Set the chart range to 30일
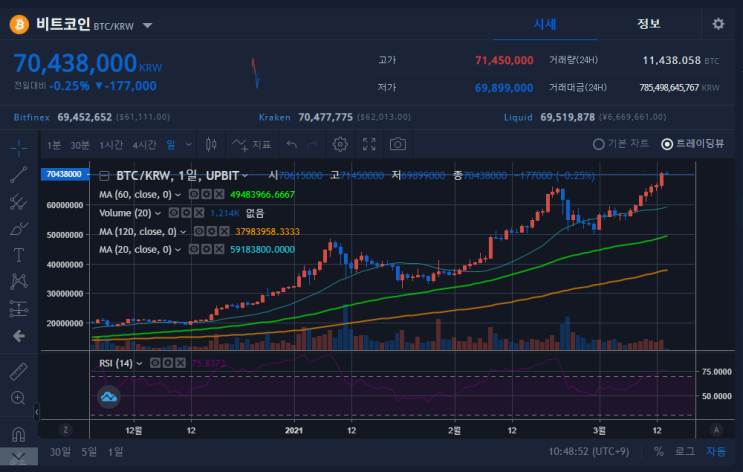Viewport: 743px width, 472px height. point(60,452)
